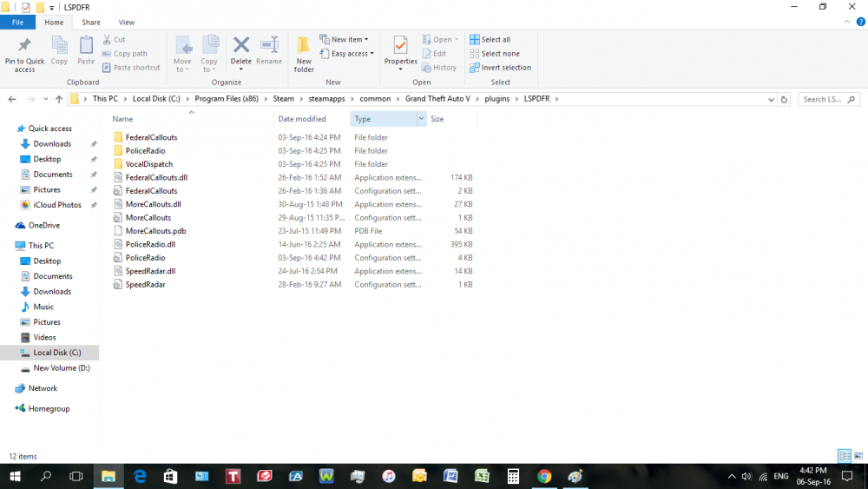Expand the New item menu
Screen dimensions: 868x489
tap(344, 39)
